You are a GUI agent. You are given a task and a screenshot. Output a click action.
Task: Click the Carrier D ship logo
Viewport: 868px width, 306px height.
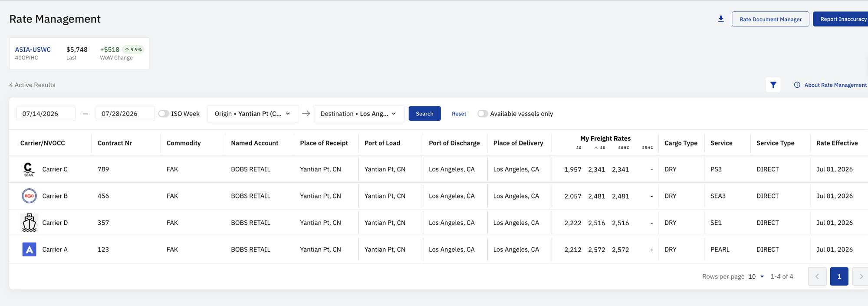coord(29,223)
